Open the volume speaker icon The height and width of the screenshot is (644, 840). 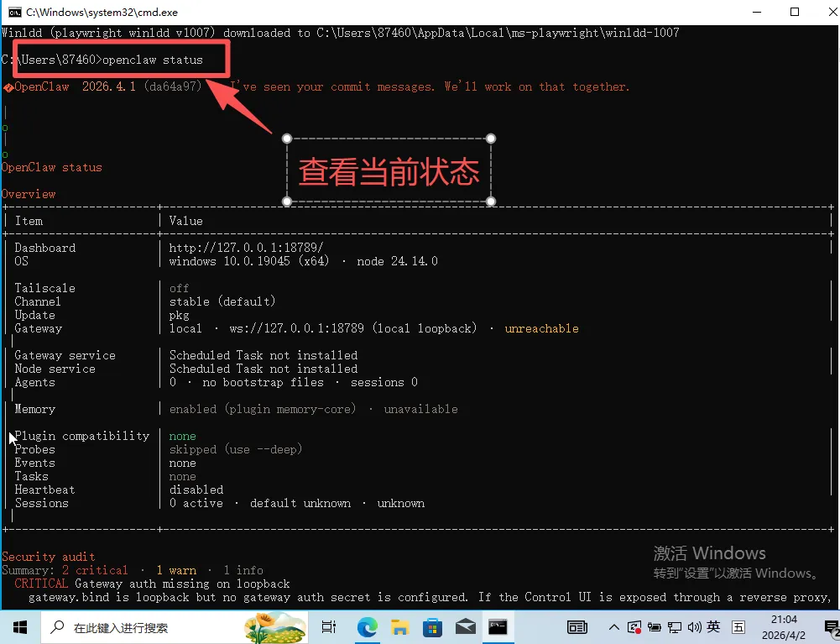[694, 627]
